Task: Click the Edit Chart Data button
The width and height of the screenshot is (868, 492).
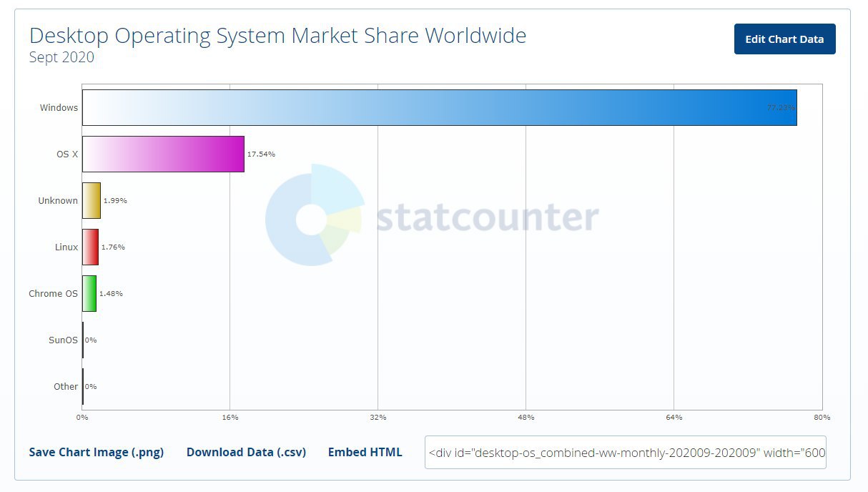Action: [x=784, y=39]
